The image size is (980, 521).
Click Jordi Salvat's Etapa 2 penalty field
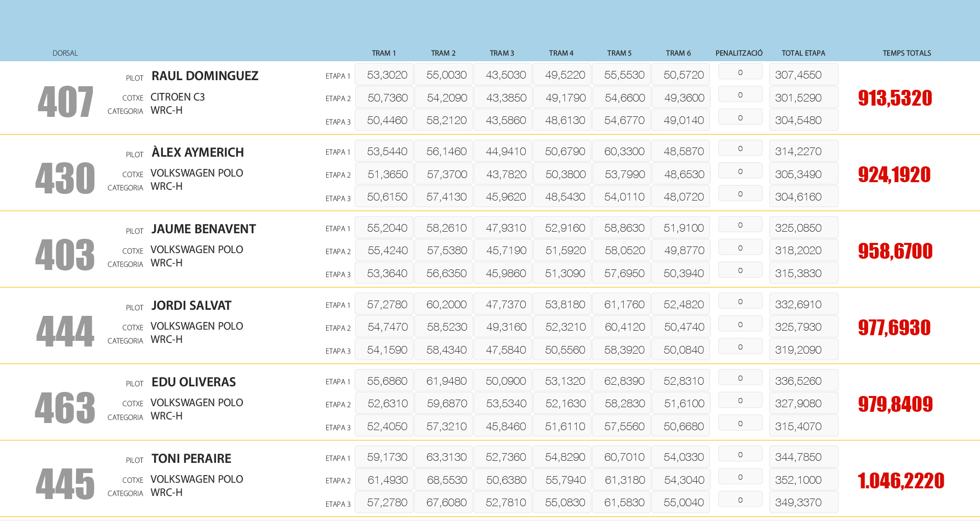(740, 325)
